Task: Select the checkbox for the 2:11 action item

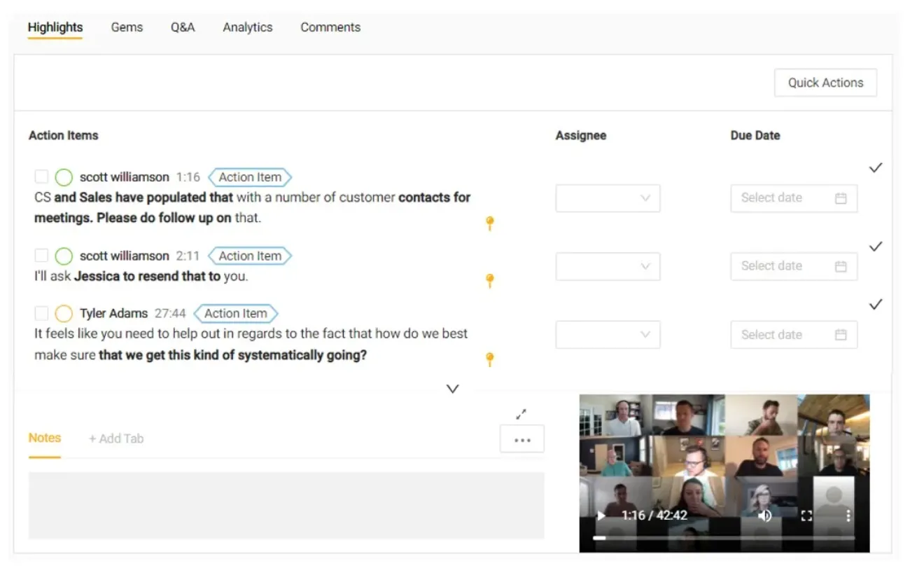Action: pyautogui.click(x=41, y=256)
